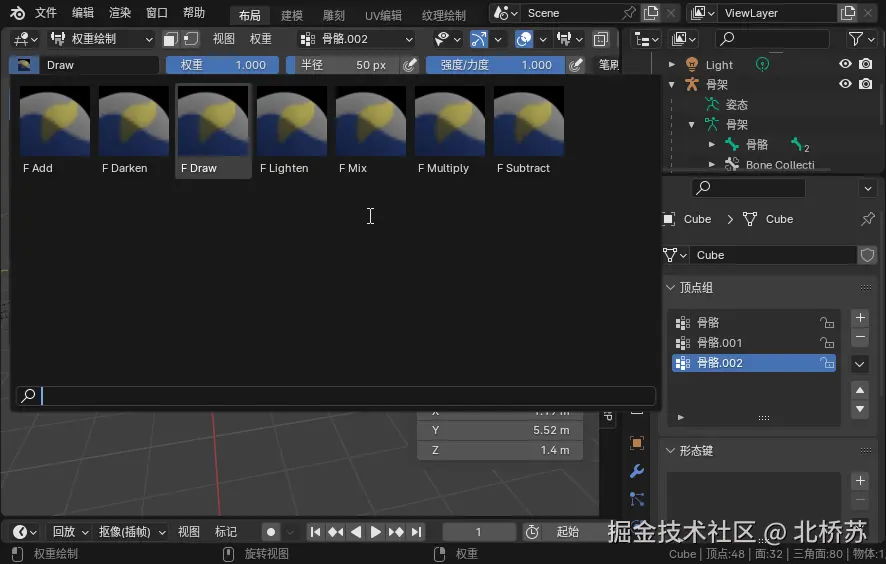Viewport: 886px width, 564px height.
Task: Toggle visibility eye of Light object
Action: [845, 64]
